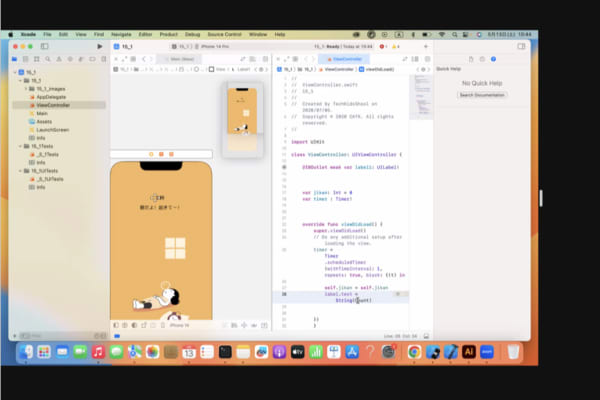Expand the 16_1_images folder
This screenshot has width=600, height=400.
(x=26, y=89)
